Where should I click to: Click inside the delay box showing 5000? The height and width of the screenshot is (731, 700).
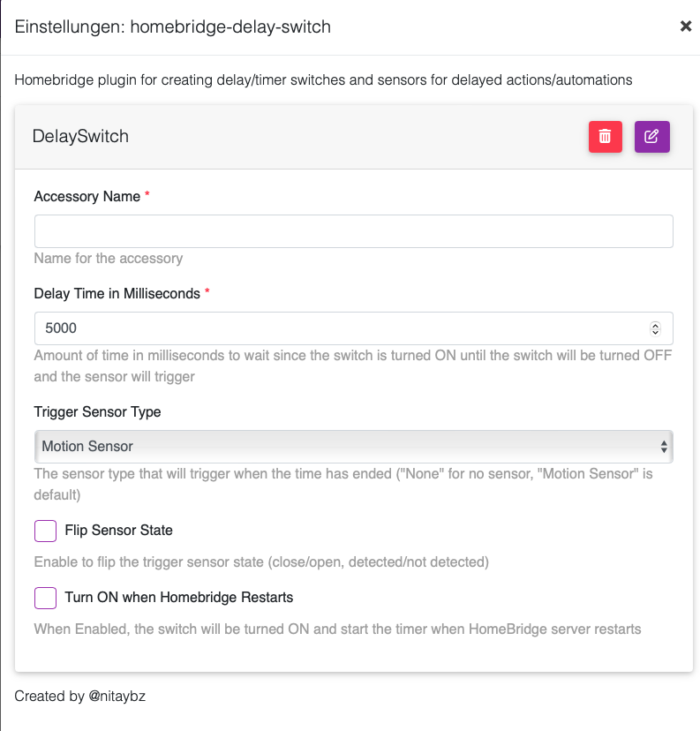coord(340,328)
